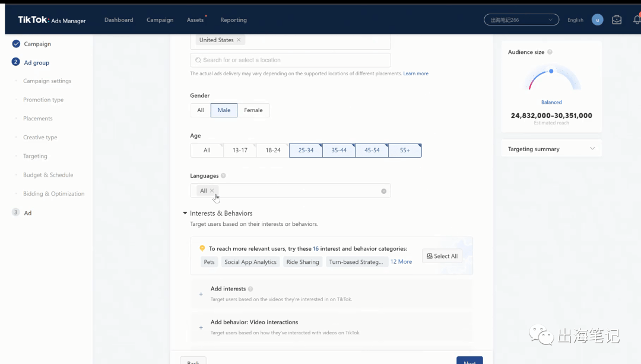The height and width of the screenshot is (364, 641).
Task: Remove United States location tag
Action: coord(239,40)
